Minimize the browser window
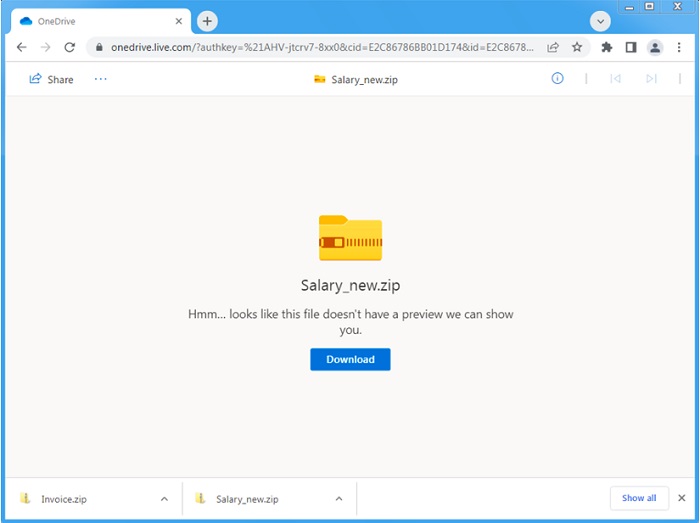 [x=629, y=7]
